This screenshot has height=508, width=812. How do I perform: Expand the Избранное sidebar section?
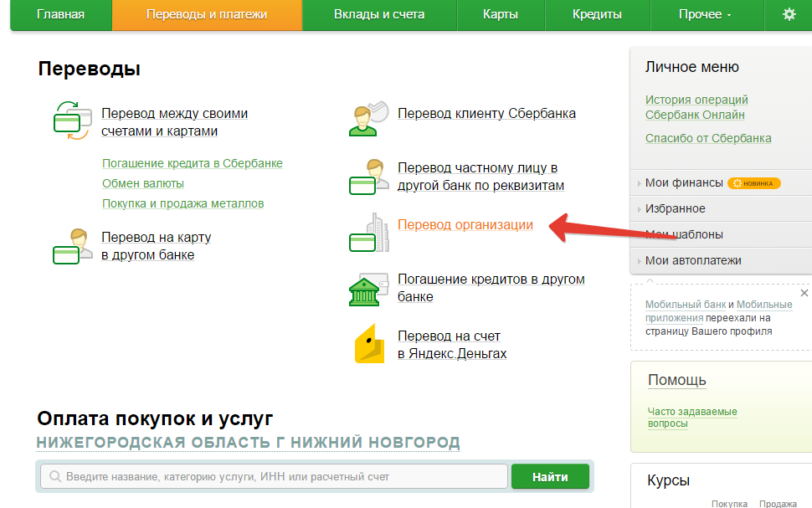tap(675, 208)
